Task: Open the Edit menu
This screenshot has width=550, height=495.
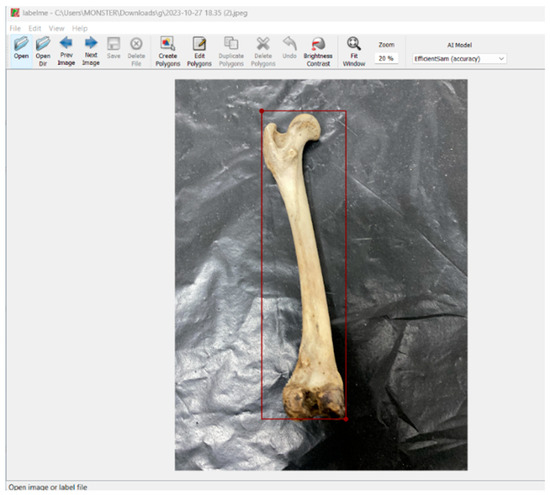Action: click(x=35, y=28)
